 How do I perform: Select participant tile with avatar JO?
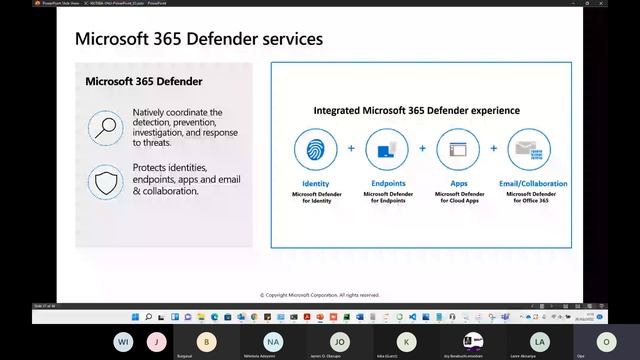tap(340, 342)
